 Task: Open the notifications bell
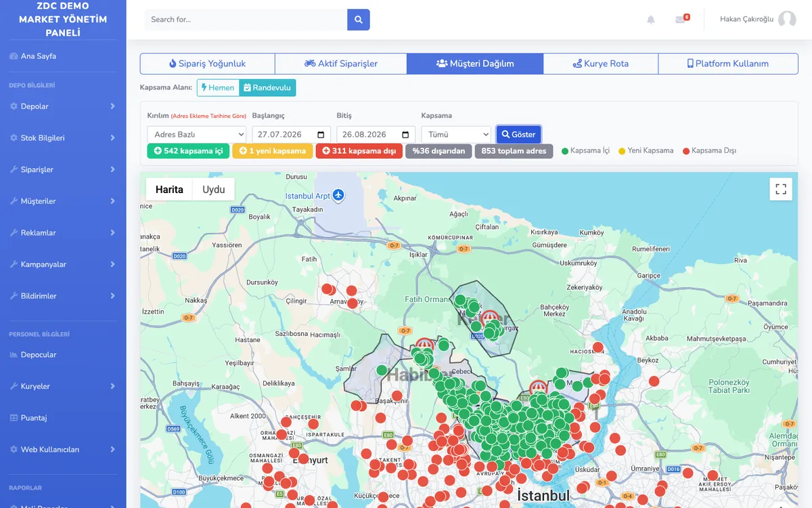click(651, 20)
